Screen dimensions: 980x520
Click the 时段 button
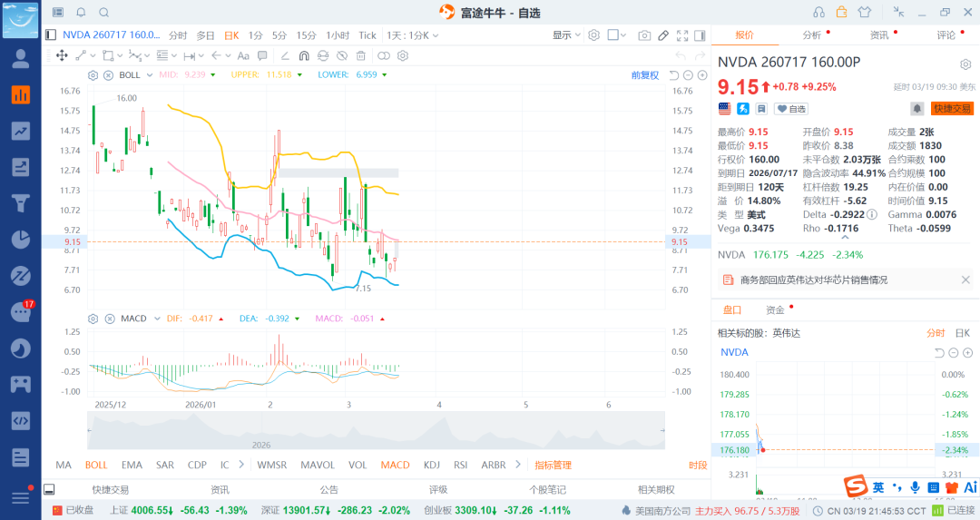(x=698, y=465)
